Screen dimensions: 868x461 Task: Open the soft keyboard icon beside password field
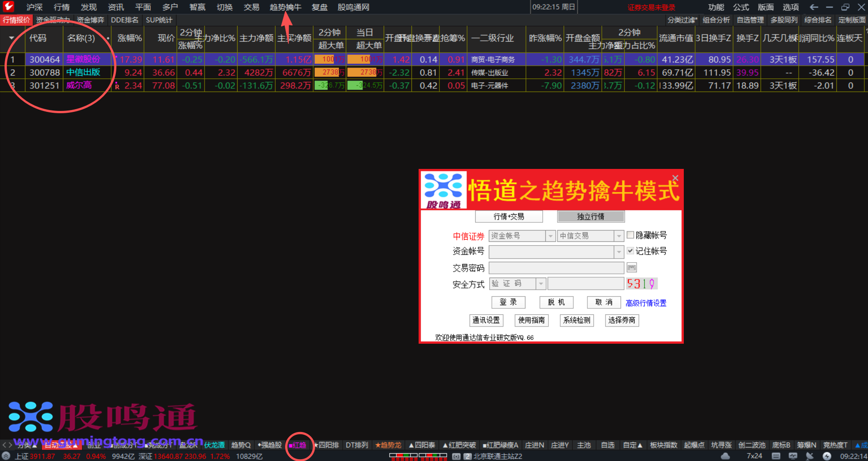(632, 268)
